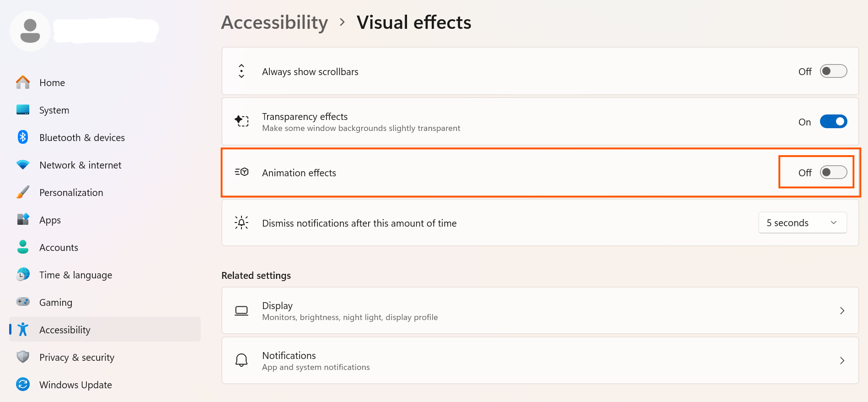Screen dimensions: 868x402
Task: Click the Animation effects row label
Action: point(299,173)
